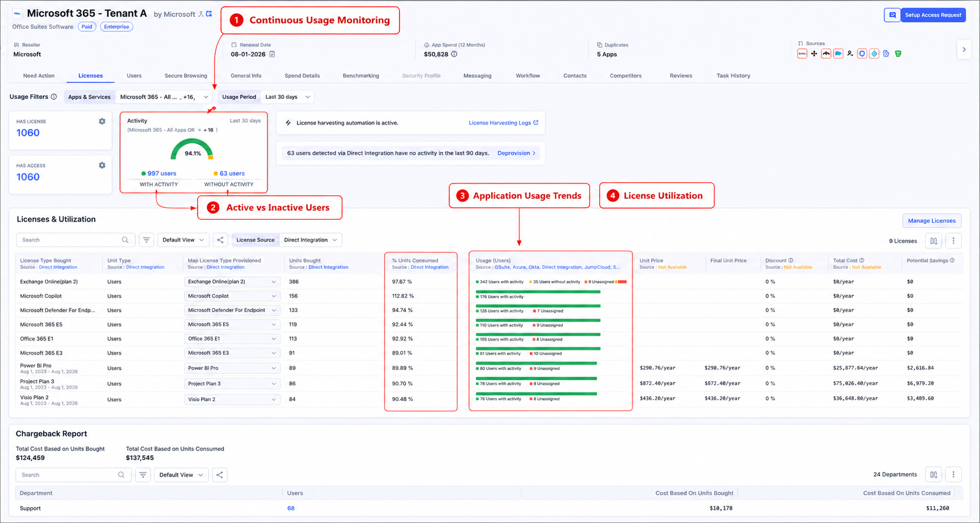Click the Microsoft 365 app logo
Image resolution: width=980 pixels, height=523 pixels.
pos(17,13)
